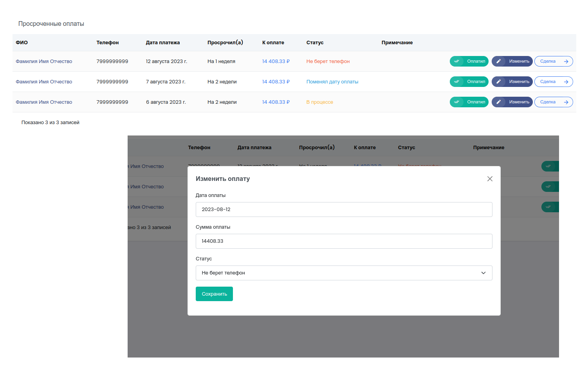Click the Дата платежа column header
This screenshot has width=588, height=372.
(x=163, y=43)
